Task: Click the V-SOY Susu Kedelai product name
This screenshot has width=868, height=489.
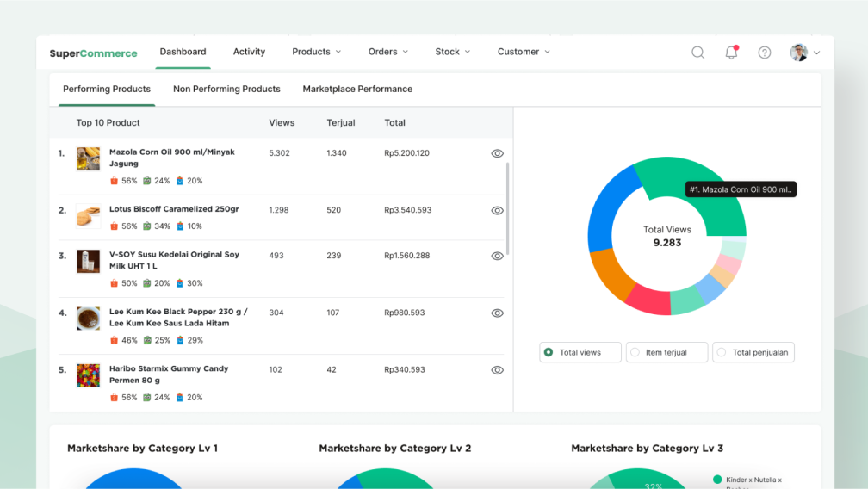Action: (174, 260)
